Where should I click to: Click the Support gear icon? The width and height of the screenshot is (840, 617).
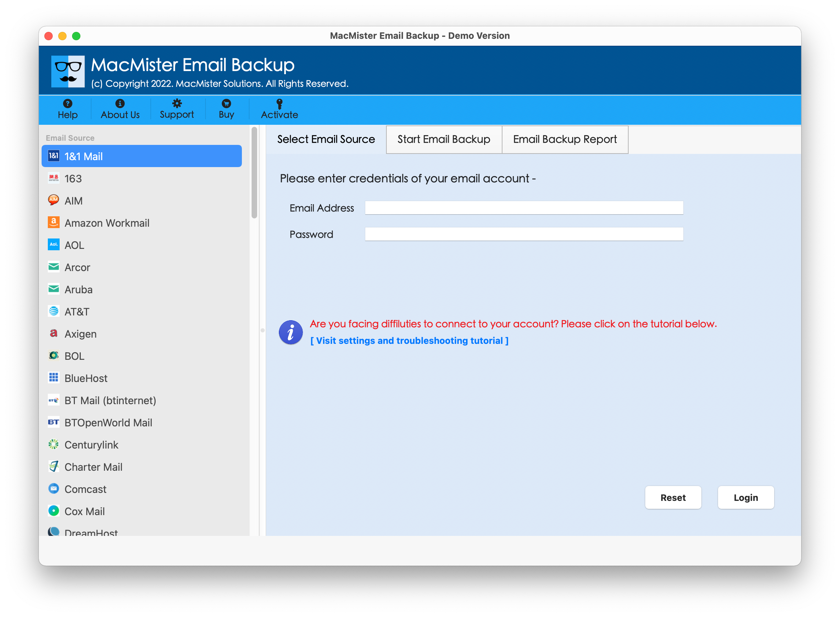pyautogui.click(x=177, y=104)
